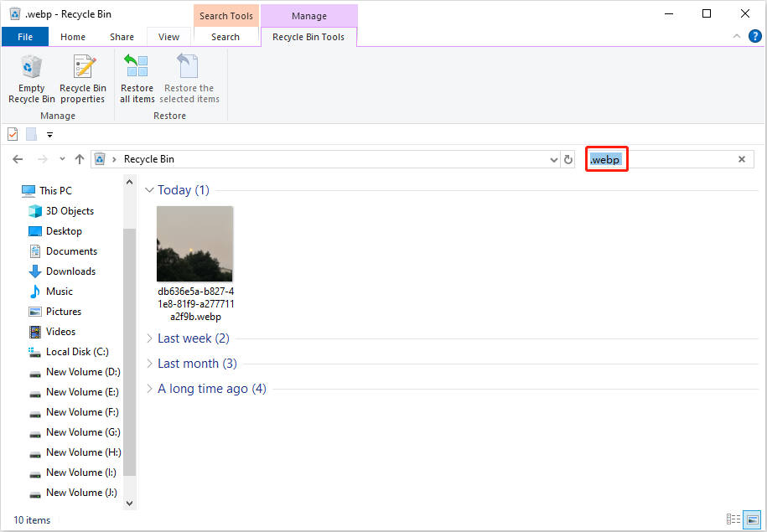Image resolution: width=767 pixels, height=532 pixels.
Task: Go back with the left arrow button
Action: [18, 159]
